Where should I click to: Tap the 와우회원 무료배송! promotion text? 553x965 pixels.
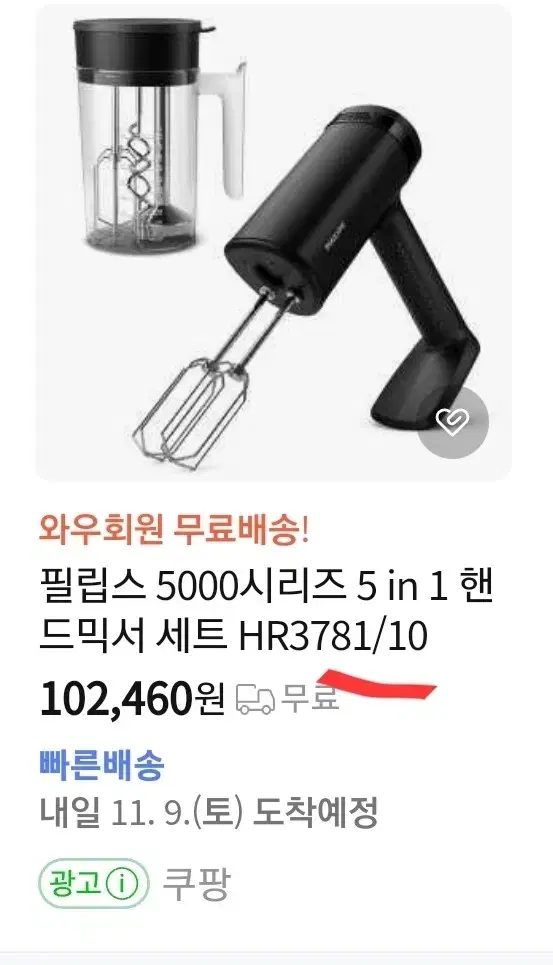point(173,529)
